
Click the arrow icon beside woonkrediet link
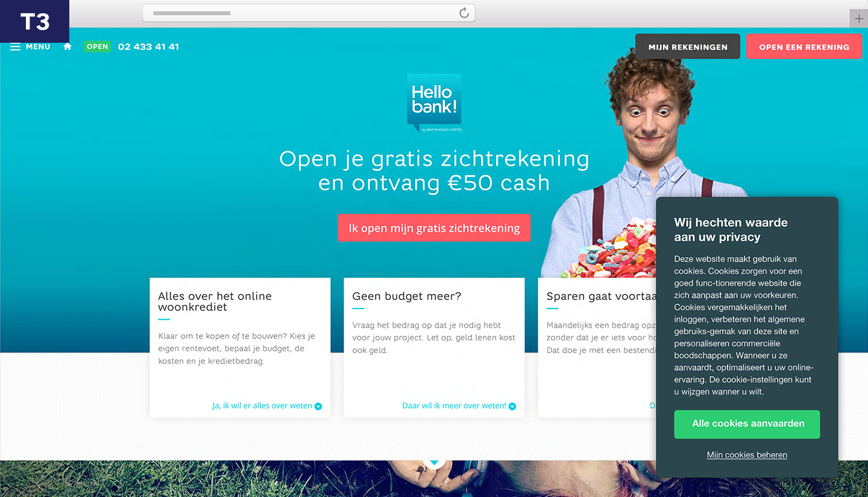(318, 406)
